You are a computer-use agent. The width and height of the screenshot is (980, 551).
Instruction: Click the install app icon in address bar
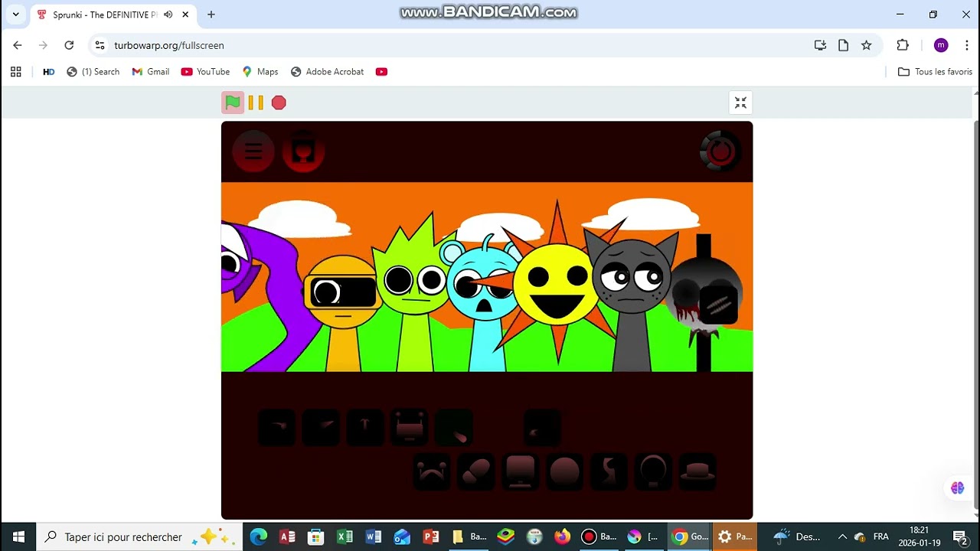pos(820,45)
